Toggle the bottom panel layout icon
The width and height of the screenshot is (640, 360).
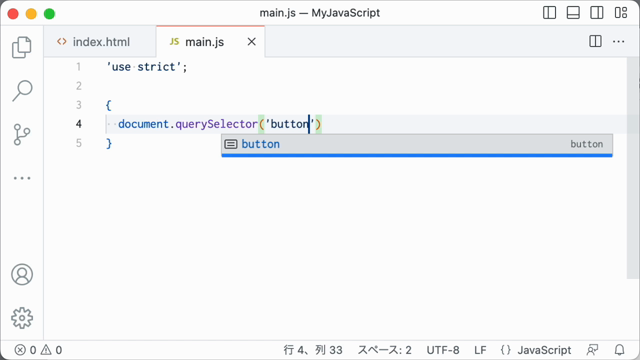point(573,13)
